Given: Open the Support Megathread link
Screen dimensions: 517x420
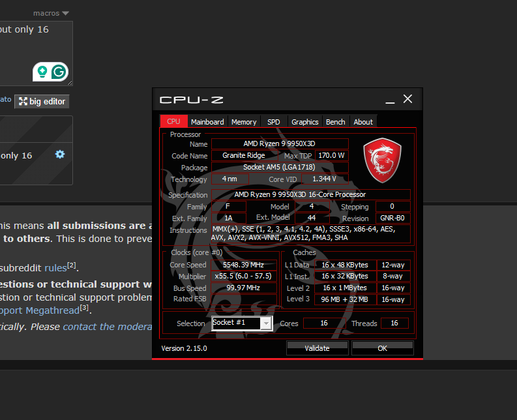Looking at the screenshot, I should pyautogui.click(x=40, y=310).
